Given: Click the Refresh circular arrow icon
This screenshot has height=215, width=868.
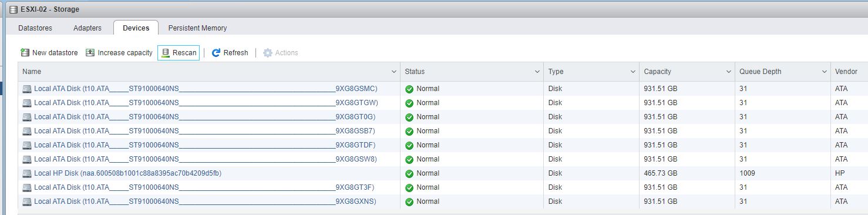Looking at the screenshot, I should point(216,53).
